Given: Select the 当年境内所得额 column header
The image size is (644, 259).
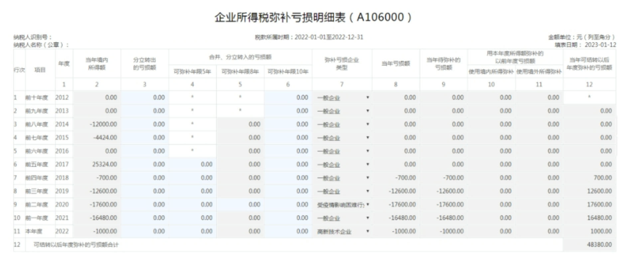Looking at the screenshot, I should [97, 64].
